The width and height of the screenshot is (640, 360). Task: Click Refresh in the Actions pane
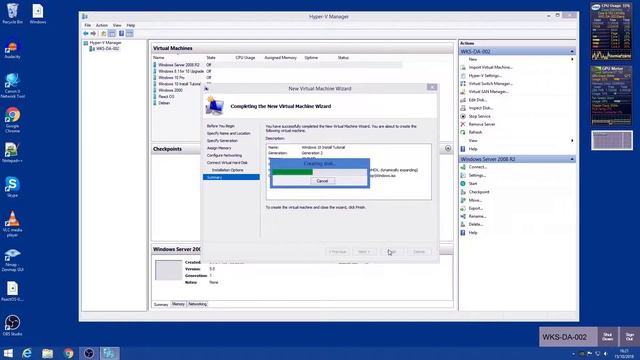475,132
